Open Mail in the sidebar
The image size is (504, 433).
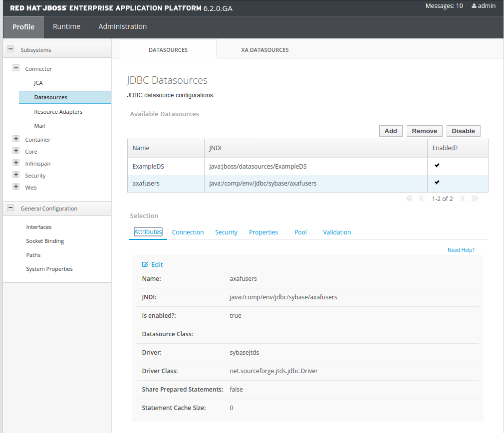tap(39, 126)
